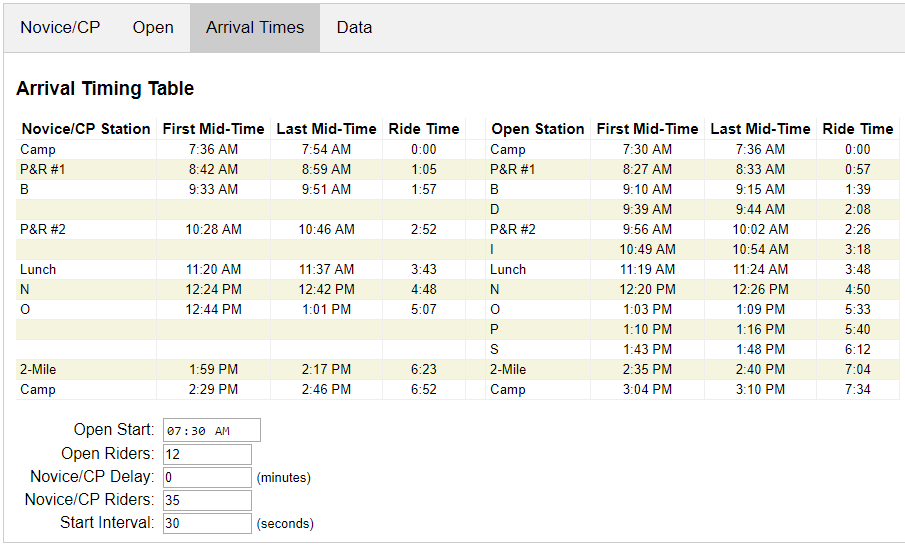The height and width of the screenshot is (547, 905).
Task: Click the 9:33 AM cell
Action: 214,189
